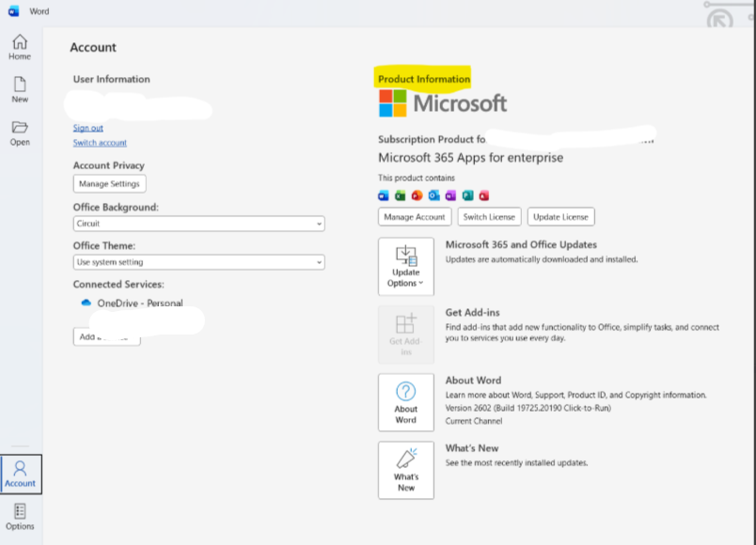
Task: Select the Account tab in sidebar
Action: 21,475
